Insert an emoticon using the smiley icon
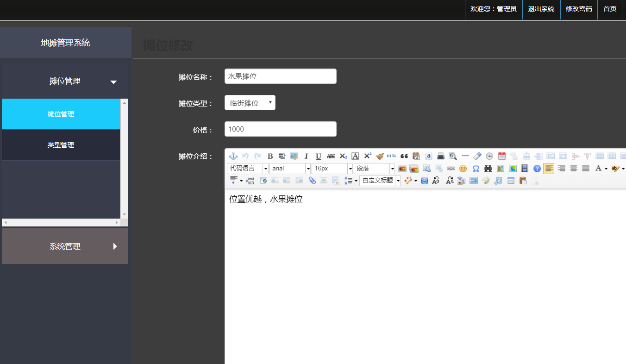This screenshot has width=626, height=364. point(463,169)
